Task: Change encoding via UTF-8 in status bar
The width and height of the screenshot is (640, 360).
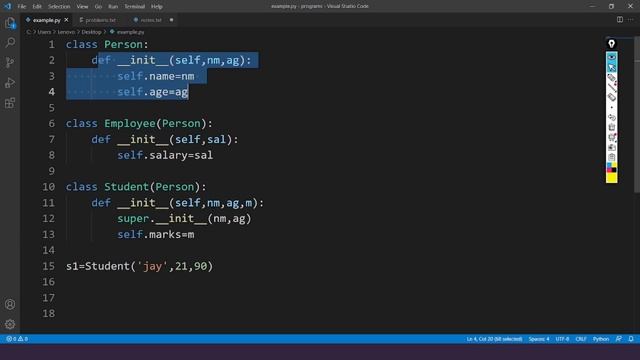Action: [x=562, y=339]
